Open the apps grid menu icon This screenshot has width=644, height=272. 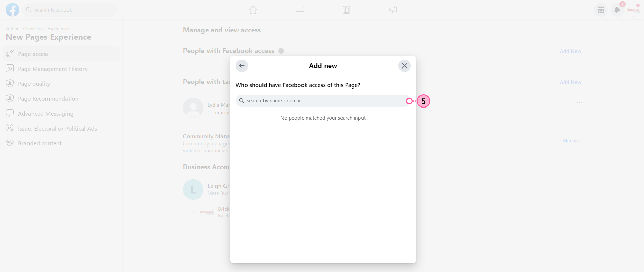[601, 10]
